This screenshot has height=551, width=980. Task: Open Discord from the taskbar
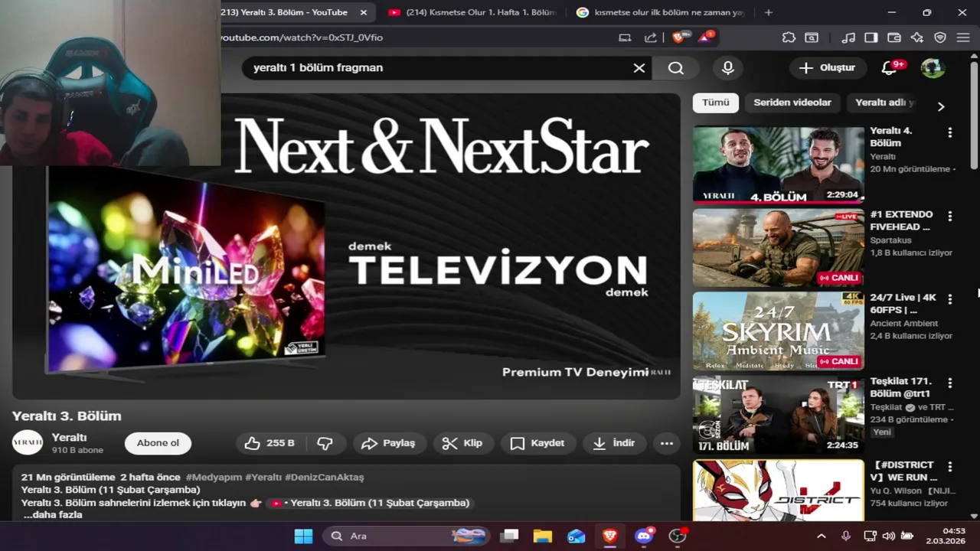click(644, 536)
